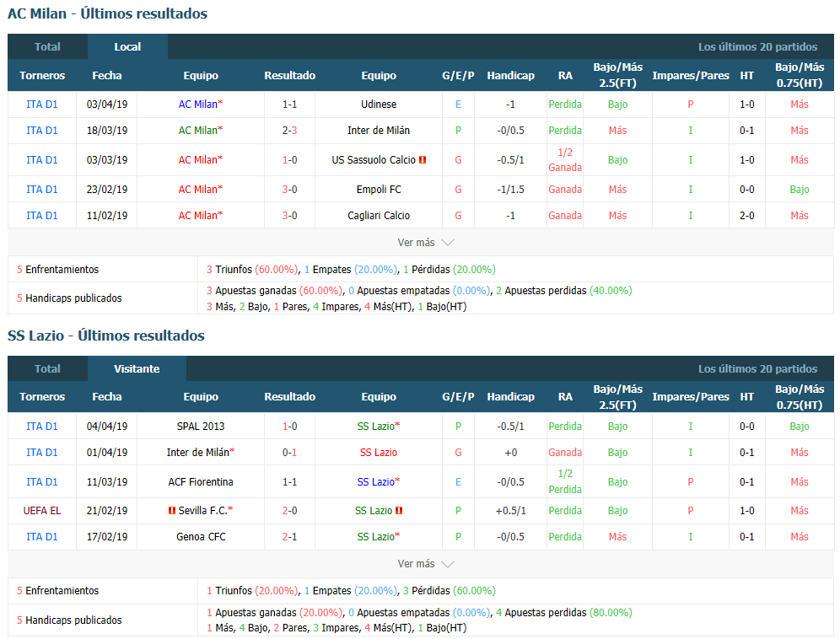This screenshot has height=639, width=840.
Task: Click Bajo HT value in Empoli FC row
Action: tap(800, 189)
